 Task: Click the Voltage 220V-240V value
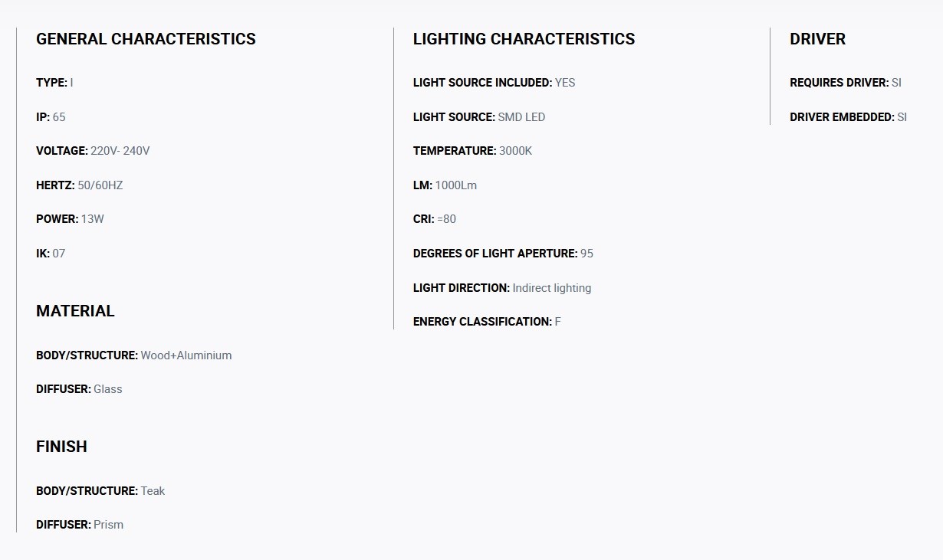[x=120, y=151]
